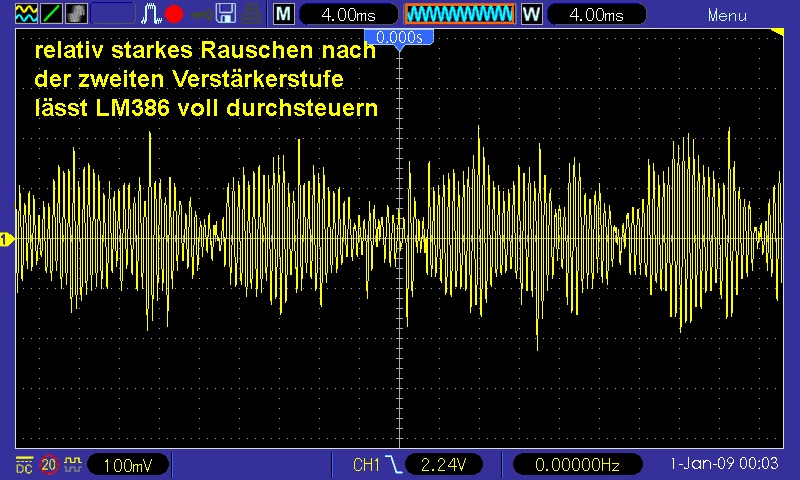Click the 0.00000Hz frequency counter readout
Viewport: 800px width, 480px height.
click(x=577, y=464)
